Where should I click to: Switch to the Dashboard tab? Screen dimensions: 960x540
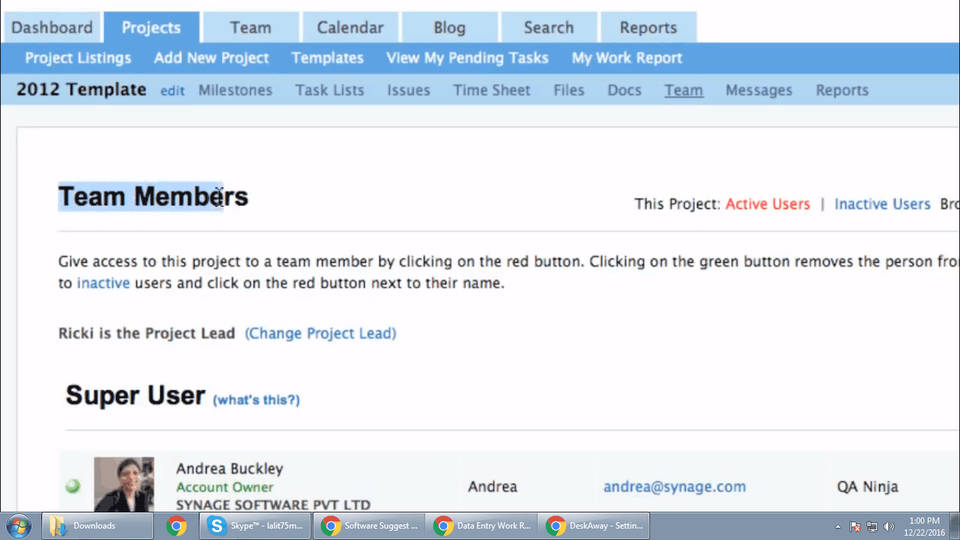52,28
